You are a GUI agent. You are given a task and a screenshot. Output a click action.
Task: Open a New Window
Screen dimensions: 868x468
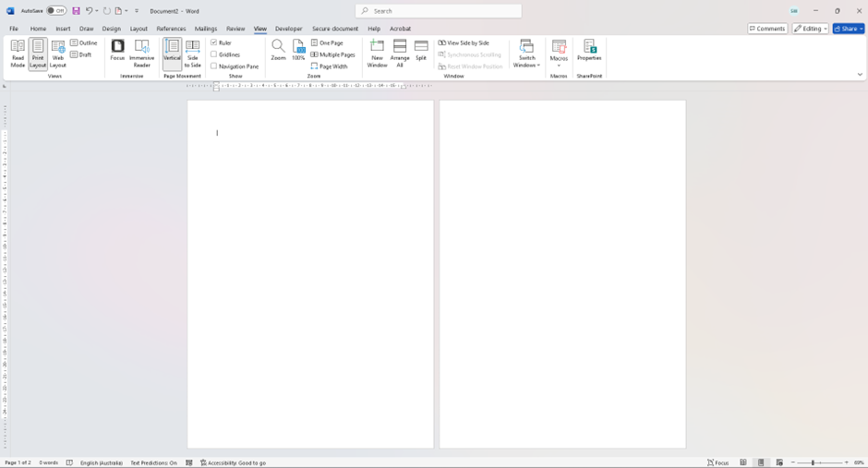[x=377, y=54]
